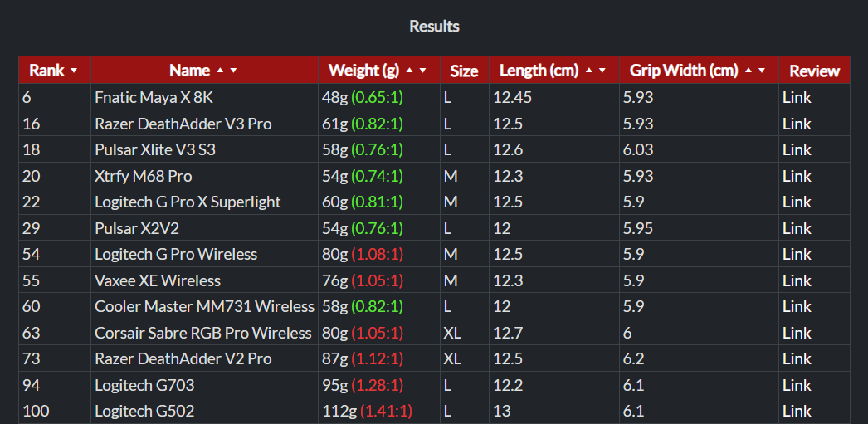The image size is (868, 424).
Task: Click the Rank column header text
Action: click(46, 71)
